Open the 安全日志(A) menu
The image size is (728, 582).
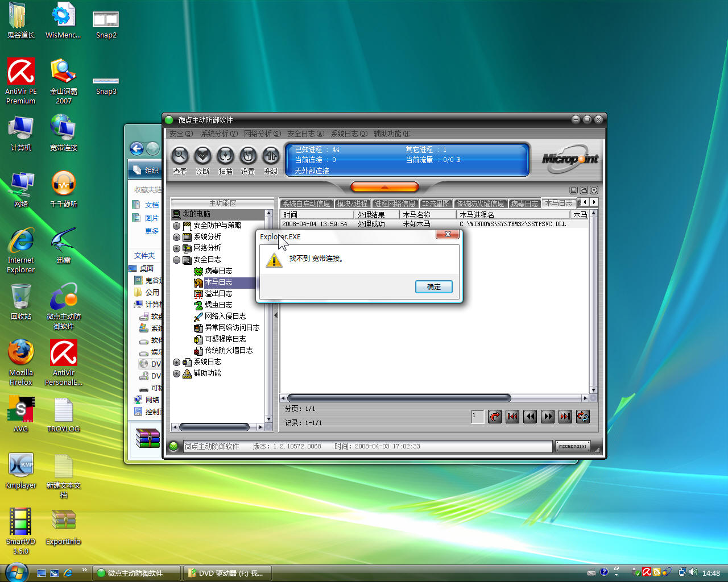(x=305, y=134)
